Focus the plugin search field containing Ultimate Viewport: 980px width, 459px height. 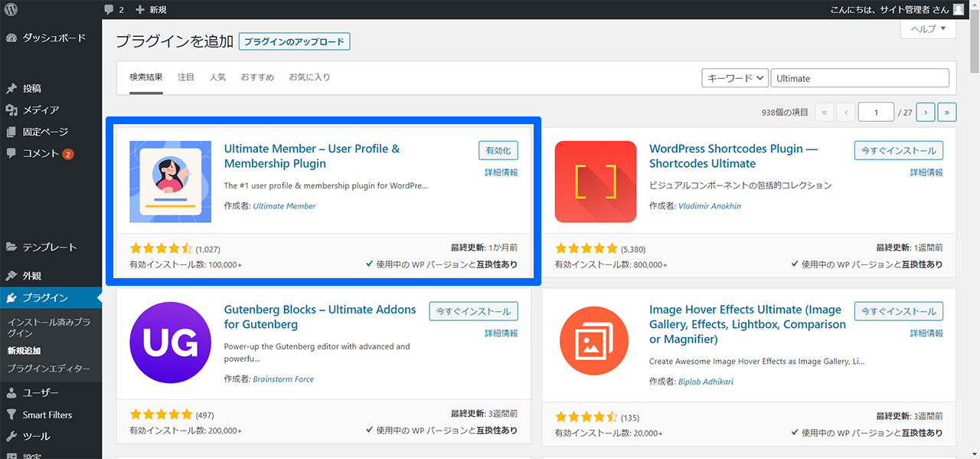click(860, 78)
